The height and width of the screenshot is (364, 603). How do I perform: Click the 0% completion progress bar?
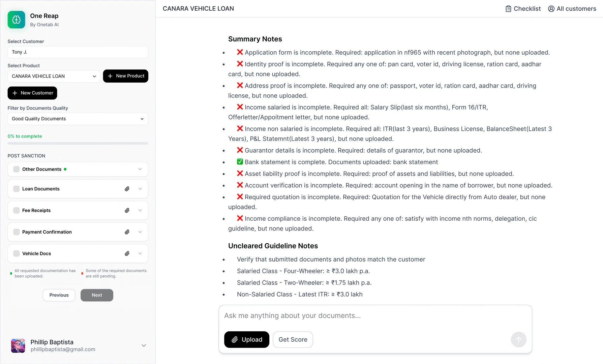78,143
